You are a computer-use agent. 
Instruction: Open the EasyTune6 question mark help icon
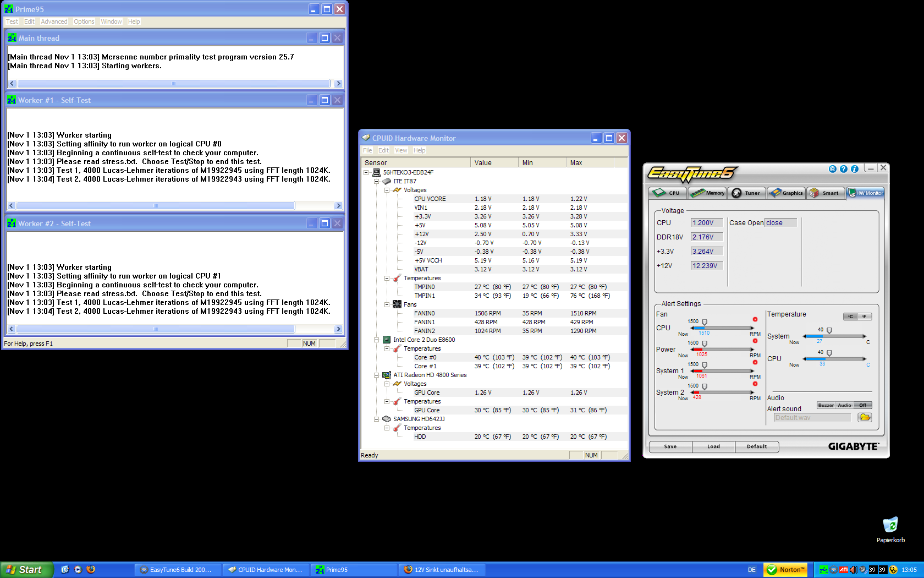pyautogui.click(x=844, y=169)
